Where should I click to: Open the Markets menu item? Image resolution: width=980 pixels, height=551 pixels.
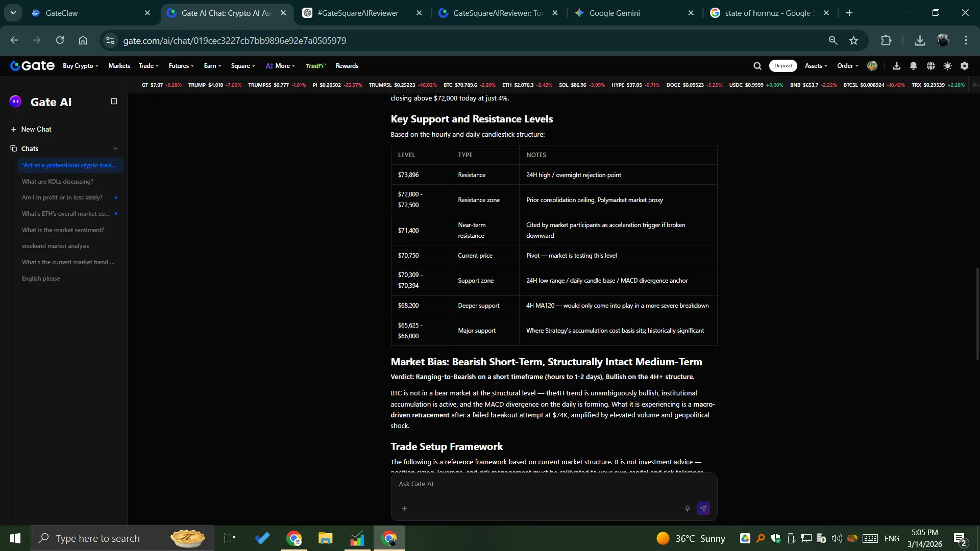[119, 66]
